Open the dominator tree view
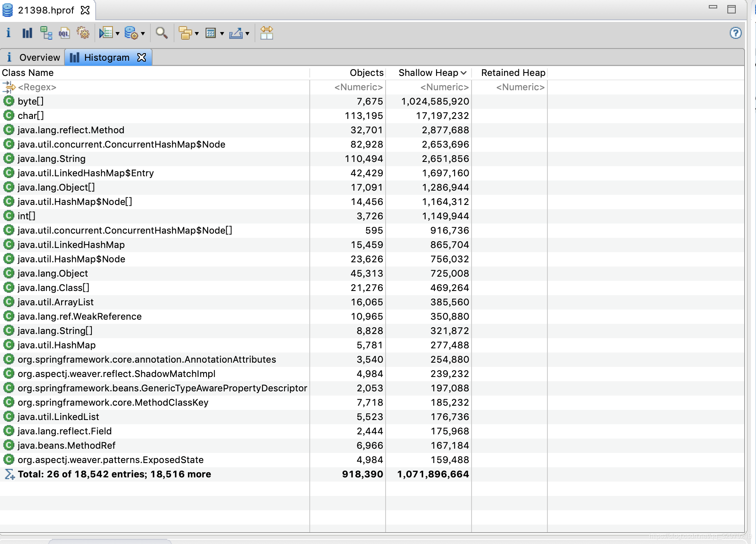The height and width of the screenshot is (544, 756). (x=46, y=33)
